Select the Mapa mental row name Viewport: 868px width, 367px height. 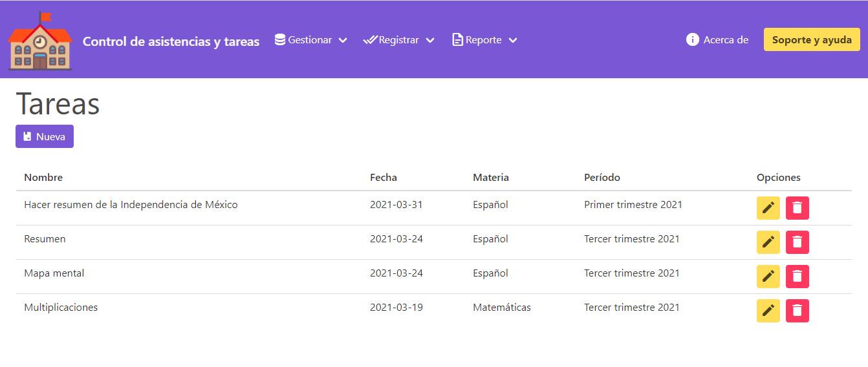[x=54, y=273]
